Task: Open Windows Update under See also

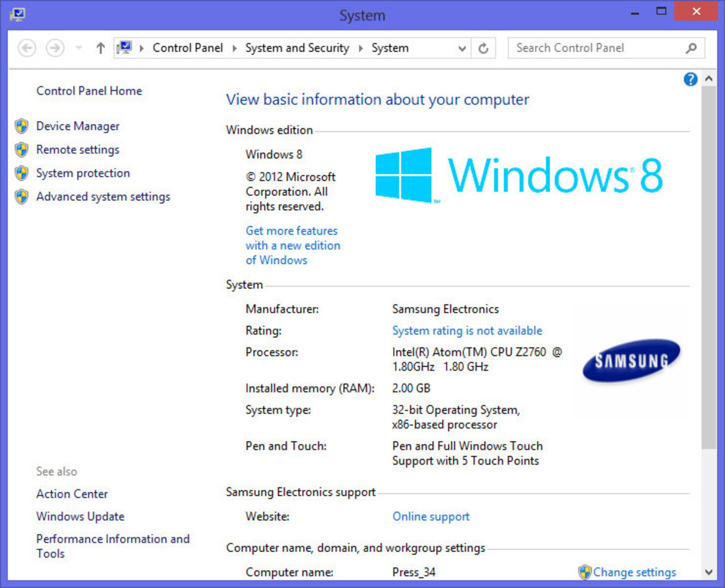Action: 80,517
